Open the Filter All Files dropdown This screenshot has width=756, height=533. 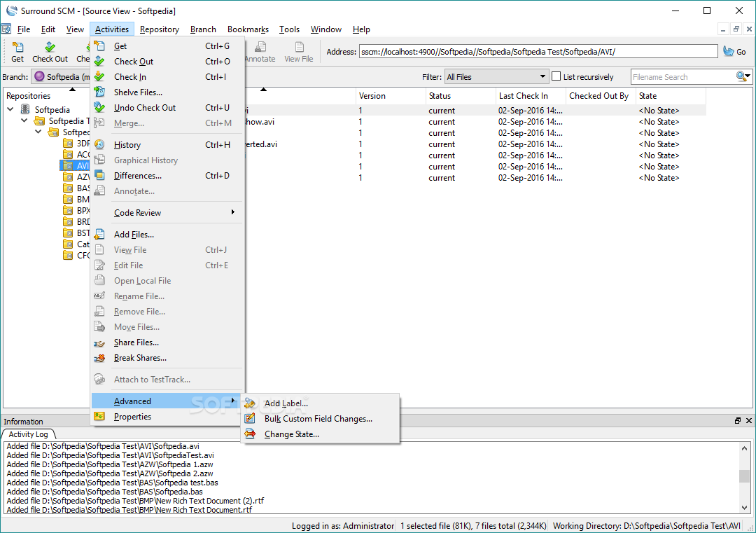point(496,77)
